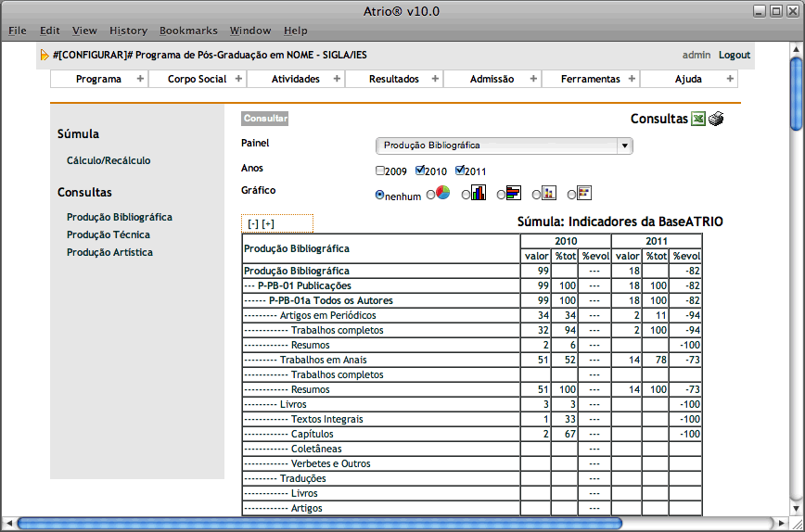Click the plus icon beside Ferramentas menu
The width and height of the screenshot is (805, 532).
point(632,79)
